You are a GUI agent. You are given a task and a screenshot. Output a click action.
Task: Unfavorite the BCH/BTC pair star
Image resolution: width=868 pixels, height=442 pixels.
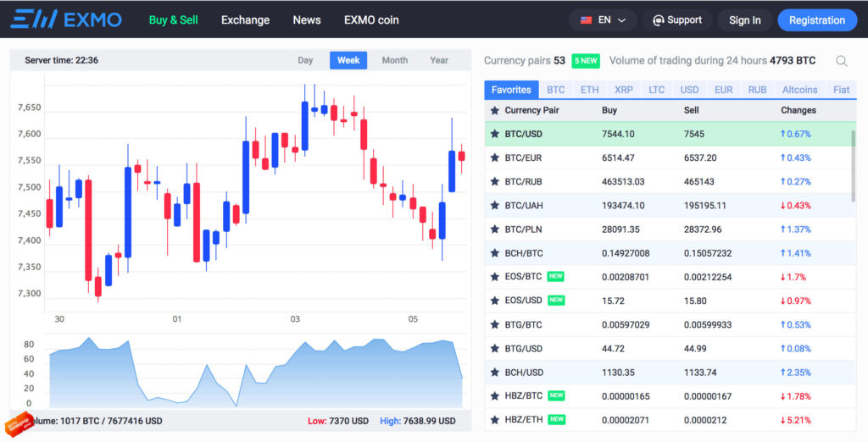495,253
